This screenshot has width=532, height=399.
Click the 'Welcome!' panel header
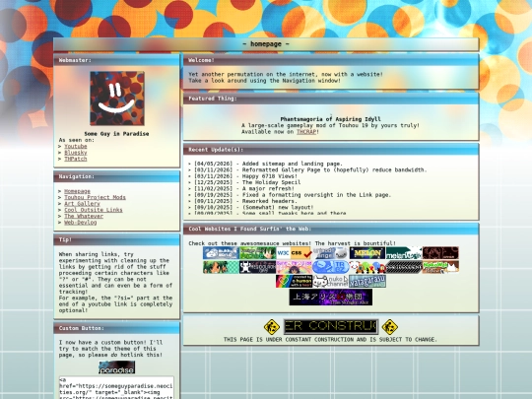click(331, 60)
